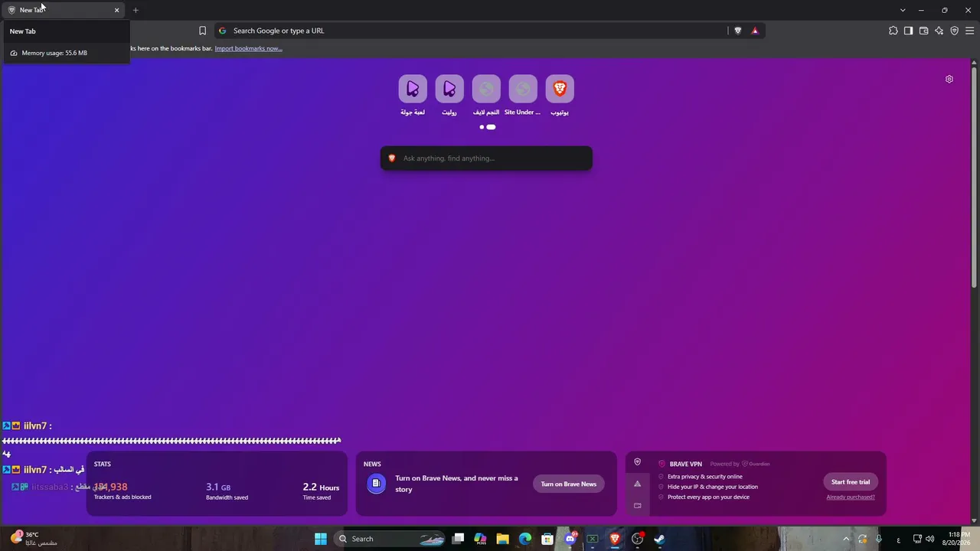Click the Arabic input language indicator

(898, 539)
